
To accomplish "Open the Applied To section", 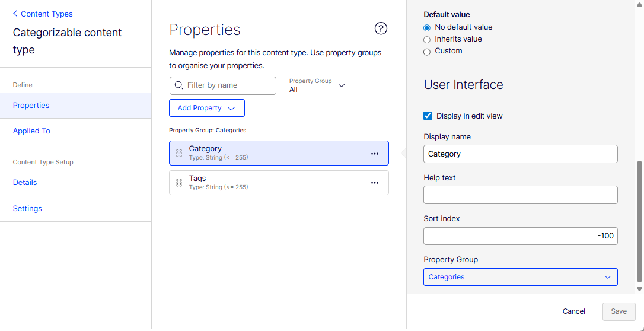I will (x=31, y=131).
